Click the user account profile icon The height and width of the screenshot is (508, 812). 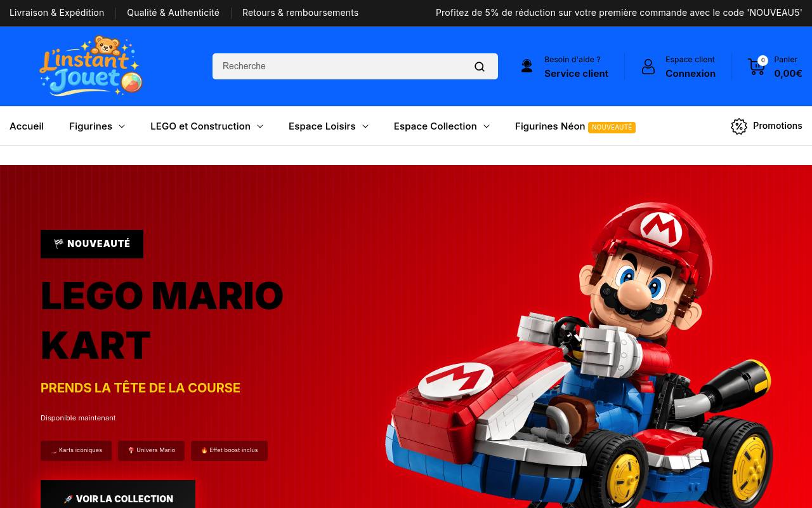[648, 67]
